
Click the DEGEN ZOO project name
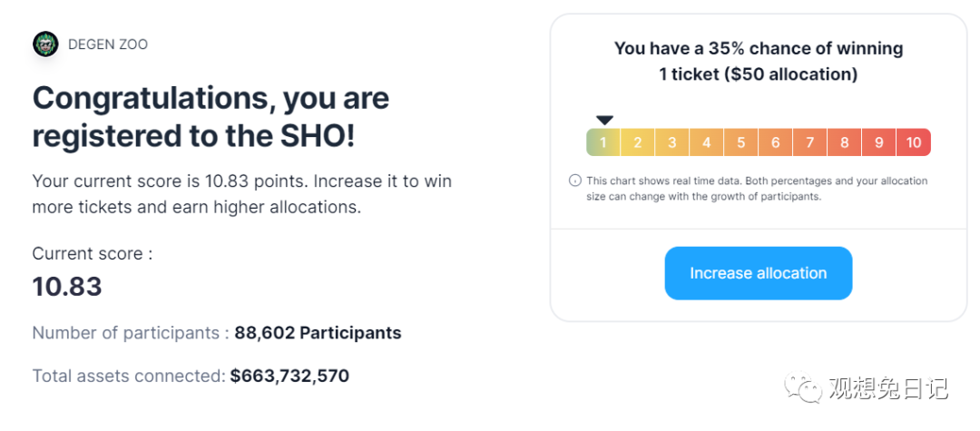[108, 45]
